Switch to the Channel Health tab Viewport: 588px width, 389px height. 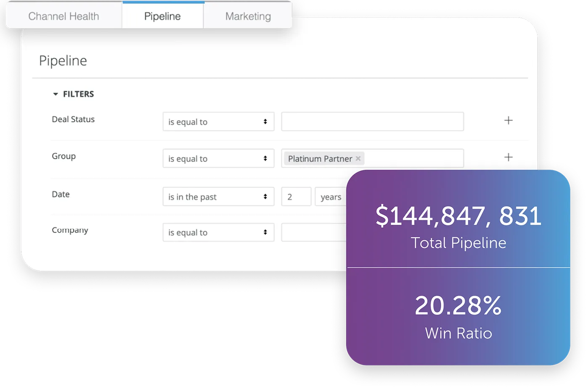[x=64, y=16]
